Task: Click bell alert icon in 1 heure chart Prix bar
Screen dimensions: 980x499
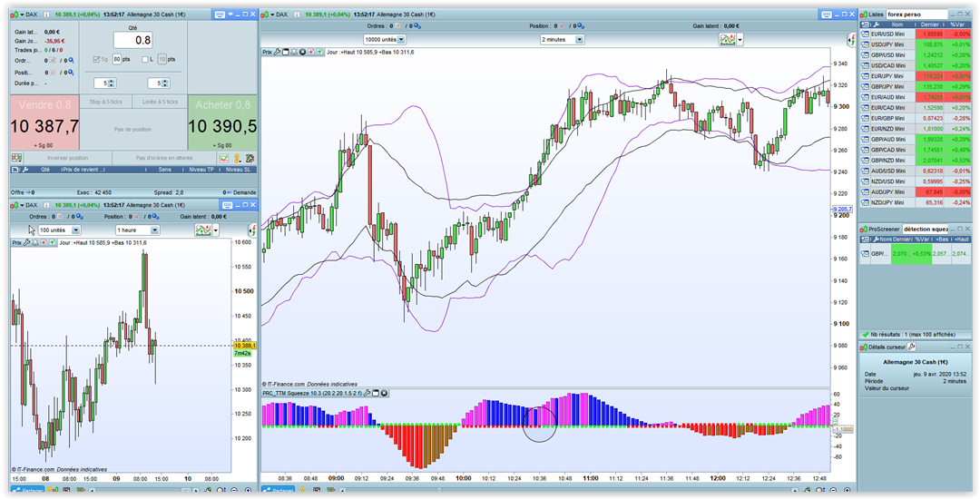Action: pos(35,242)
